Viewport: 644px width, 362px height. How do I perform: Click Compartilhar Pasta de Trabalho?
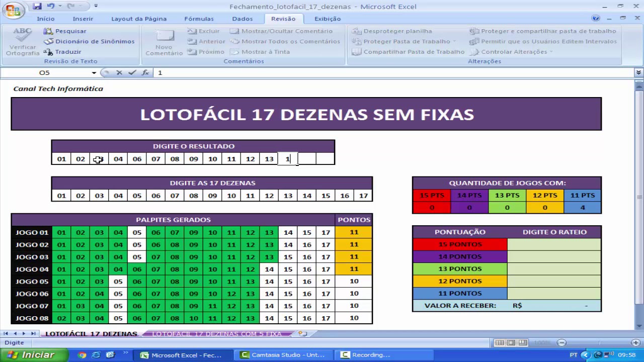tap(408, 52)
